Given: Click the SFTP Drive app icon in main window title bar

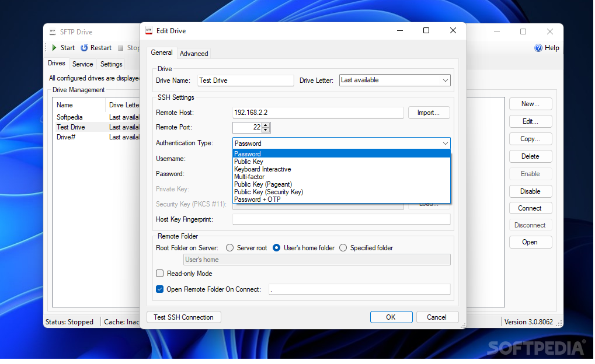Looking at the screenshot, I should (x=53, y=32).
